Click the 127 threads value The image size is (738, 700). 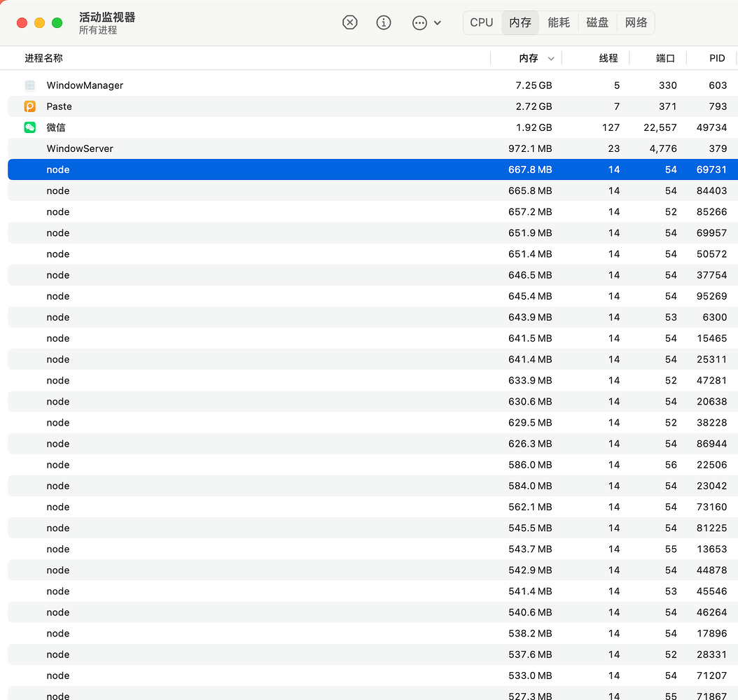pos(611,127)
